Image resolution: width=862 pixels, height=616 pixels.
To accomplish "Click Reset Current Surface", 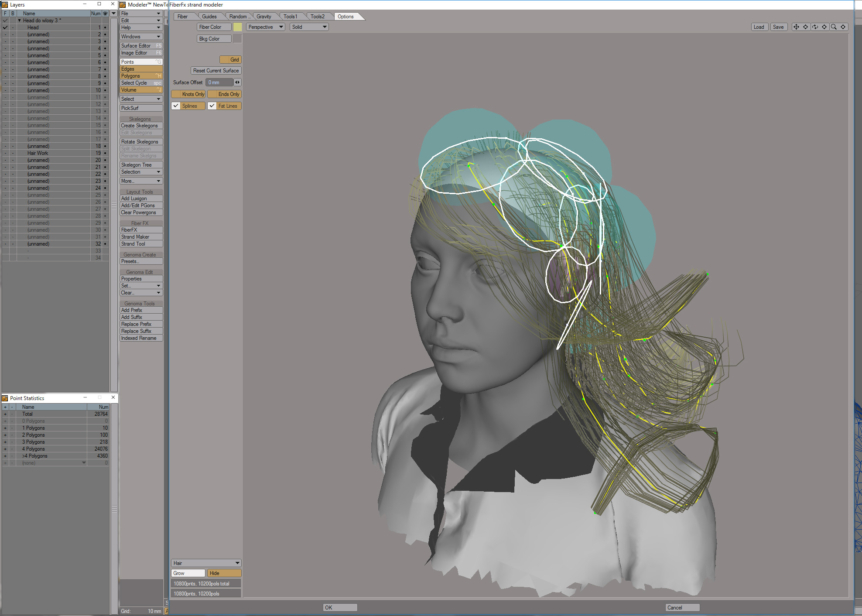I will tap(216, 71).
